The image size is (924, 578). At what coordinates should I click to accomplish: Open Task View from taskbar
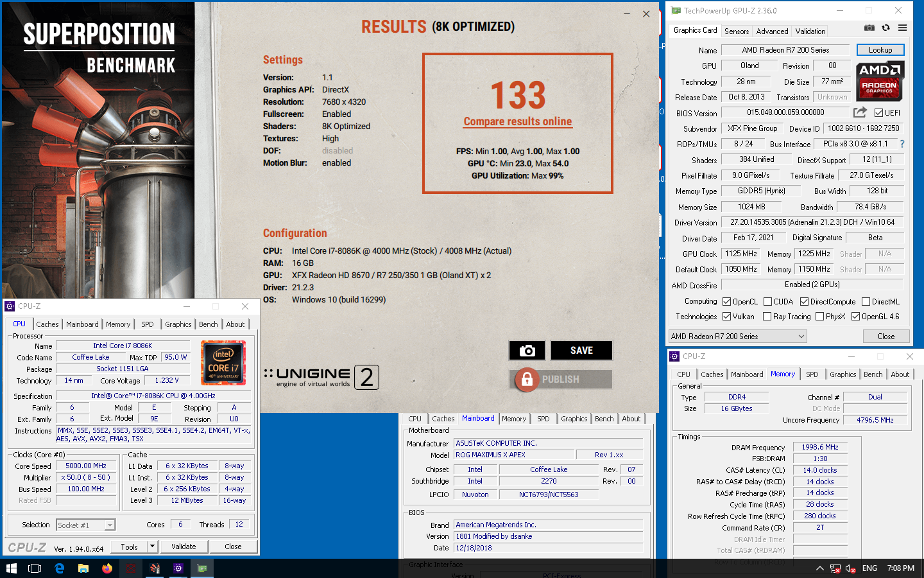pos(35,568)
